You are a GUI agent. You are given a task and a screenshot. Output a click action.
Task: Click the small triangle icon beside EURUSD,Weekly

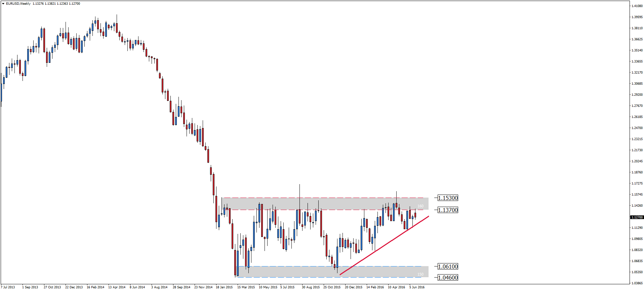(3, 4)
